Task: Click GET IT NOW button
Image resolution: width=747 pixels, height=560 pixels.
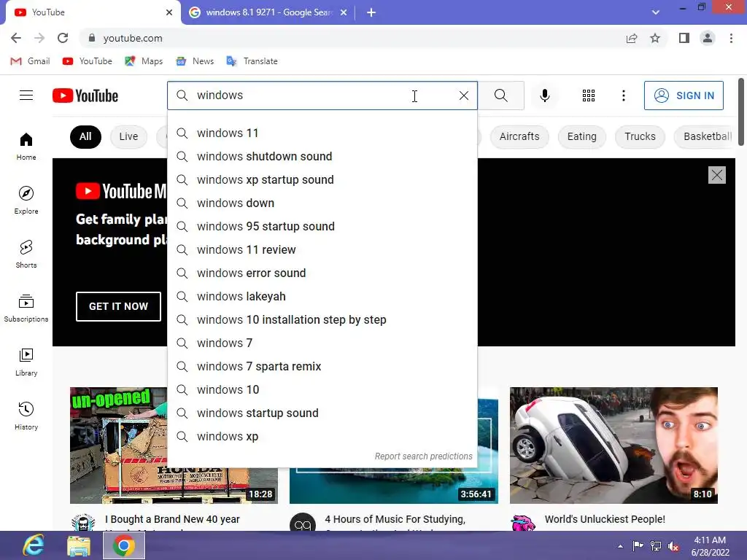Action: pyautogui.click(x=118, y=306)
